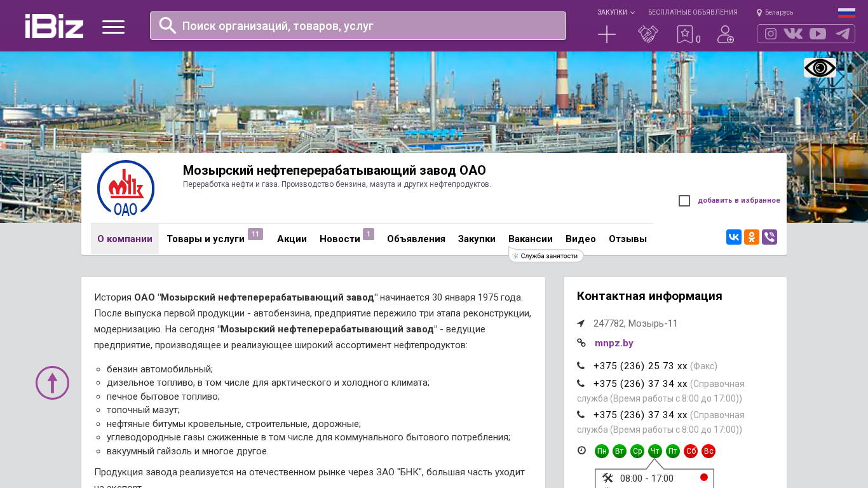Screen dimensions: 868x488
Task: Toggle accessibility eye view mode
Action: (x=820, y=67)
